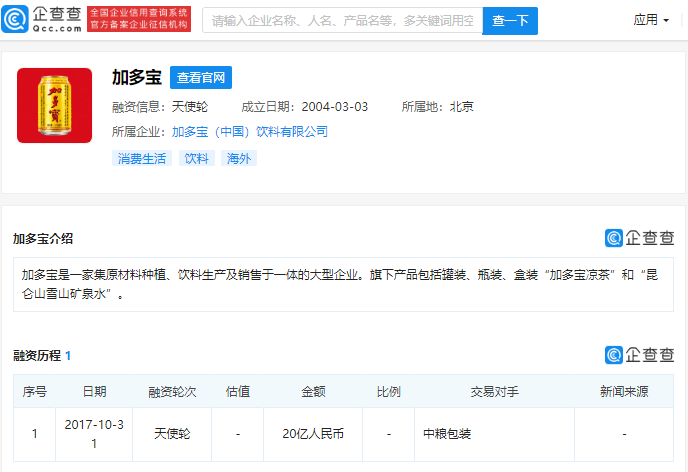The width and height of the screenshot is (688, 472).
Task: Select the 消费生活 tag
Action: pyautogui.click(x=142, y=158)
